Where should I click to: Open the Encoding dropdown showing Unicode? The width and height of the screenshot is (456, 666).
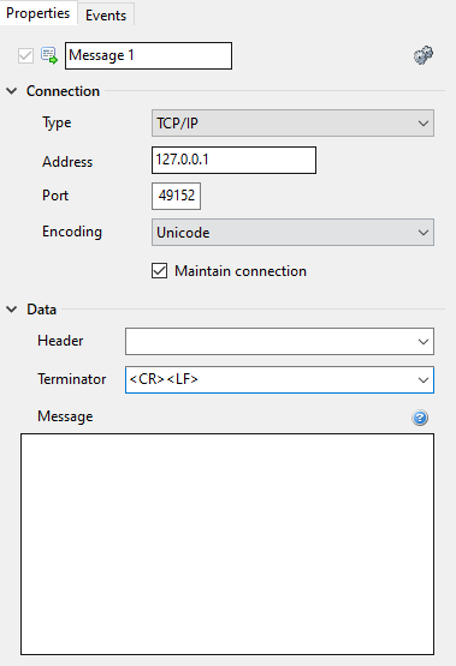pos(293,232)
